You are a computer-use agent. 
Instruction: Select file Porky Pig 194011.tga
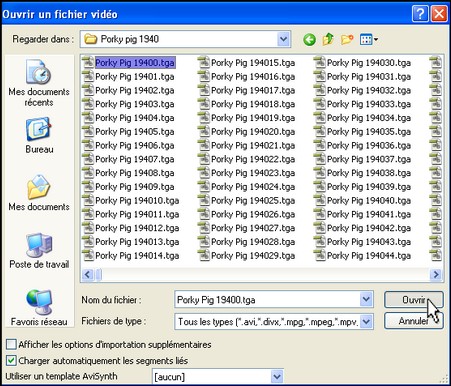pyautogui.click(x=137, y=214)
